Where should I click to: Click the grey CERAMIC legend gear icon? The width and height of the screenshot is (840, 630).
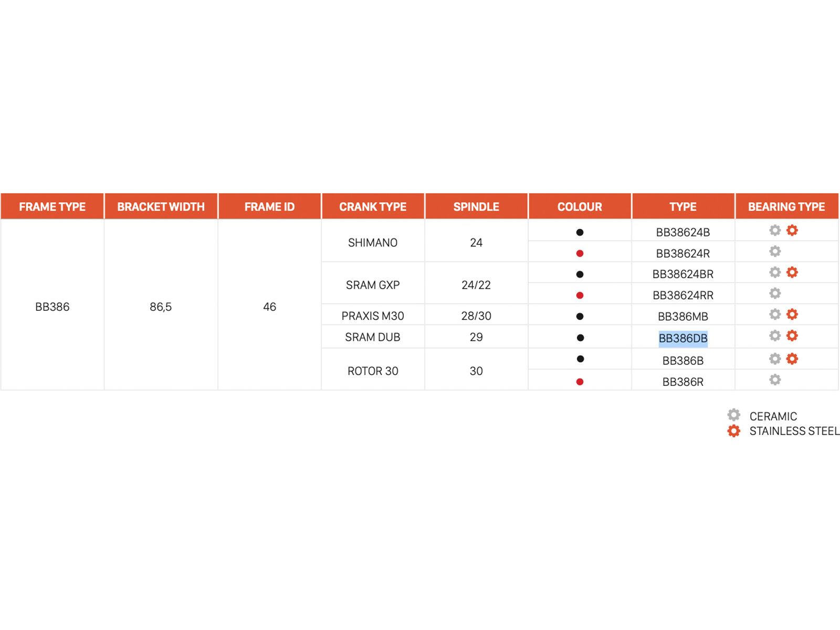pyautogui.click(x=733, y=415)
